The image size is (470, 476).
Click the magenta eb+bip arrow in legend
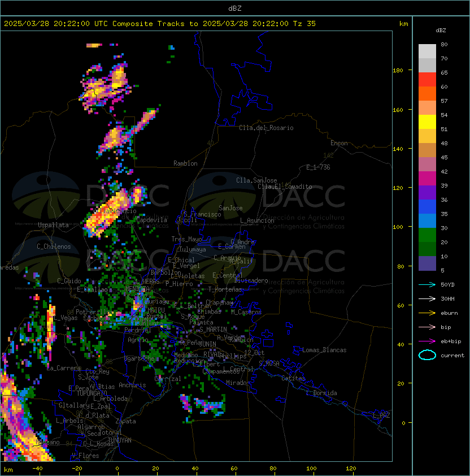pyautogui.click(x=427, y=341)
